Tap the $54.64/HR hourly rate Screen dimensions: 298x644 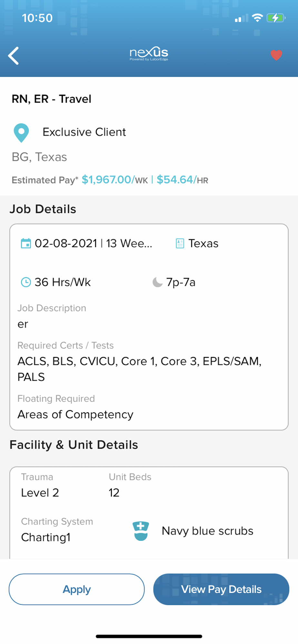click(x=183, y=180)
